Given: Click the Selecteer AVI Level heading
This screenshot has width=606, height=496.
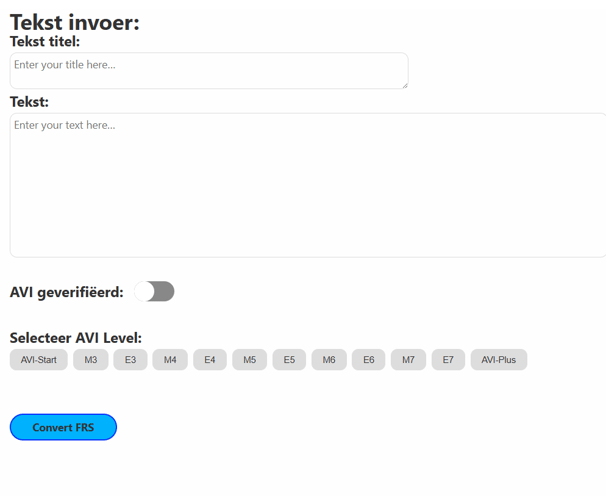Looking at the screenshot, I should (76, 338).
